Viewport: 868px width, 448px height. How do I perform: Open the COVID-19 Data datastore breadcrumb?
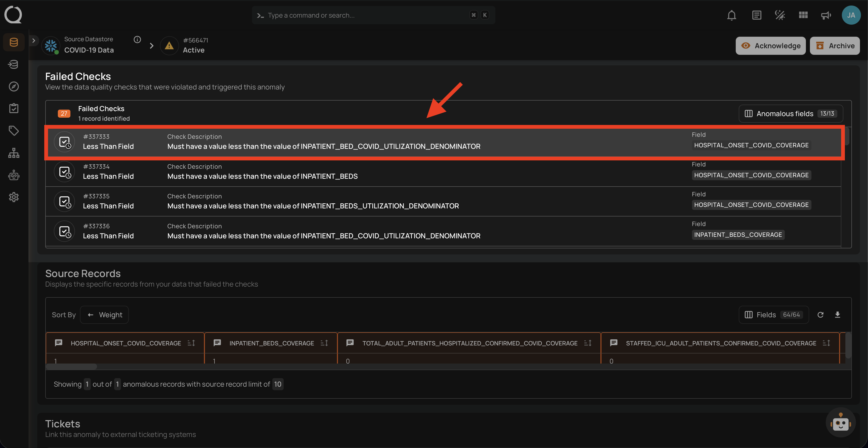[x=89, y=50]
